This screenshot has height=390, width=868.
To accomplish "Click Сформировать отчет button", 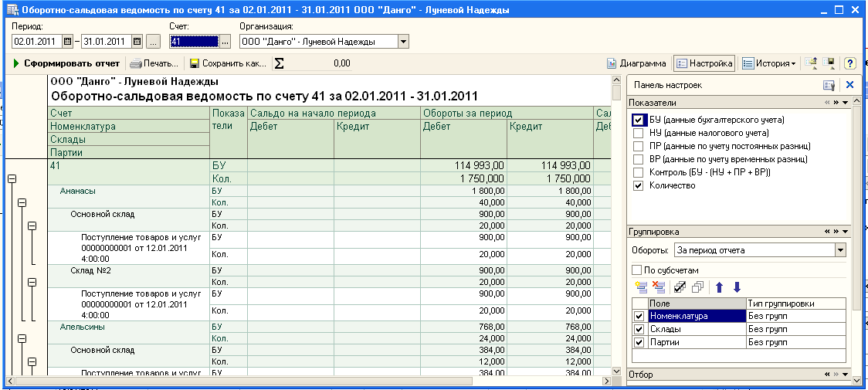I will tap(66, 63).
